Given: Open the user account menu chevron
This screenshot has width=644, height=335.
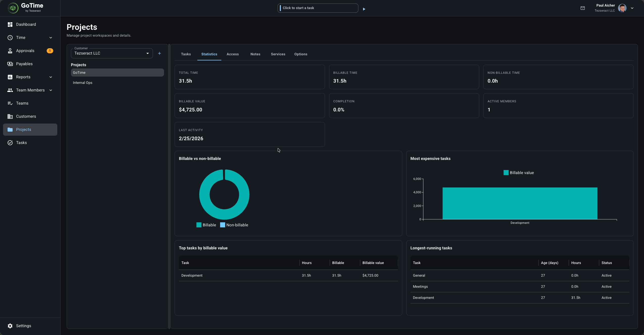Looking at the screenshot, I should (x=632, y=8).
